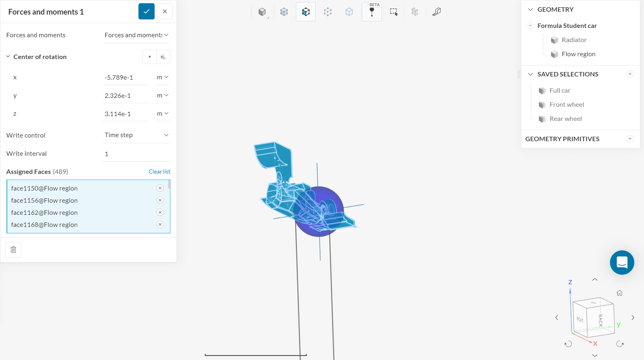Add a new saved selection
The height and width of the screenshot is (360, 644).
point(630,74)
